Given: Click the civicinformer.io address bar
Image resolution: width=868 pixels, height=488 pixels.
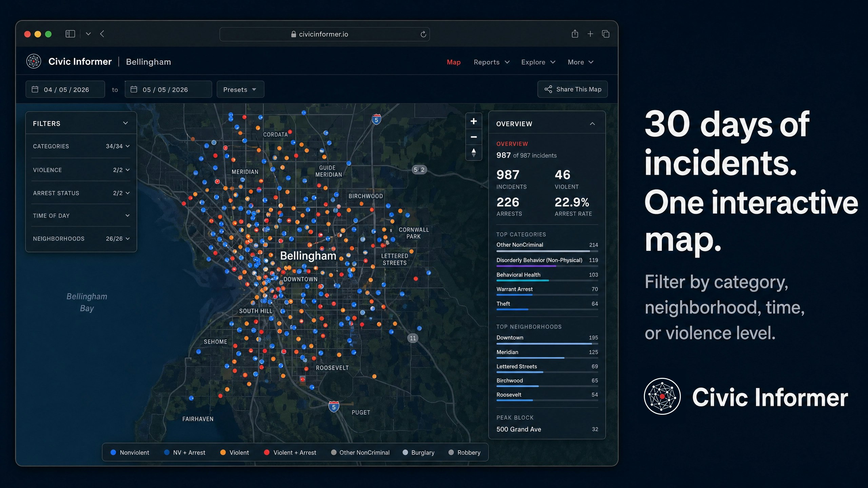Looking at the screenshot, I should coord(324,34).
